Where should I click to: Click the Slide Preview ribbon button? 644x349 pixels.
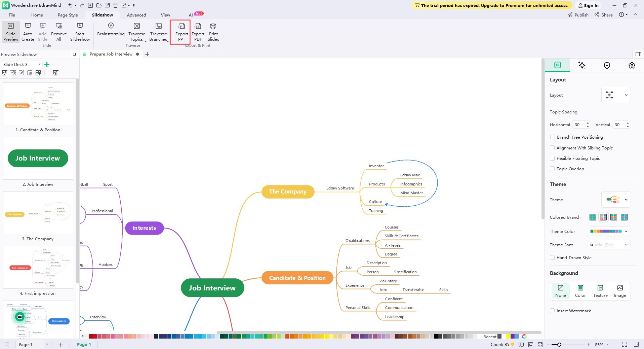pos(11,32)
